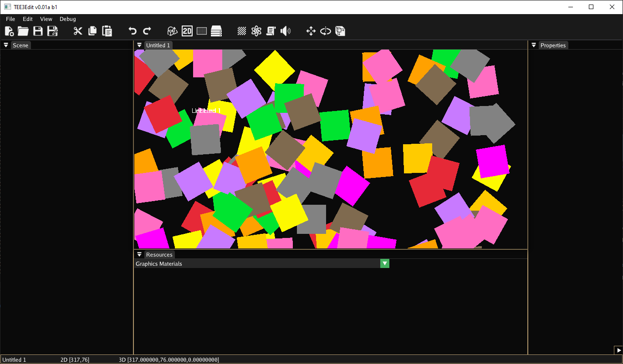
Task: Open an existing project file
Action: tap(23, 30)
